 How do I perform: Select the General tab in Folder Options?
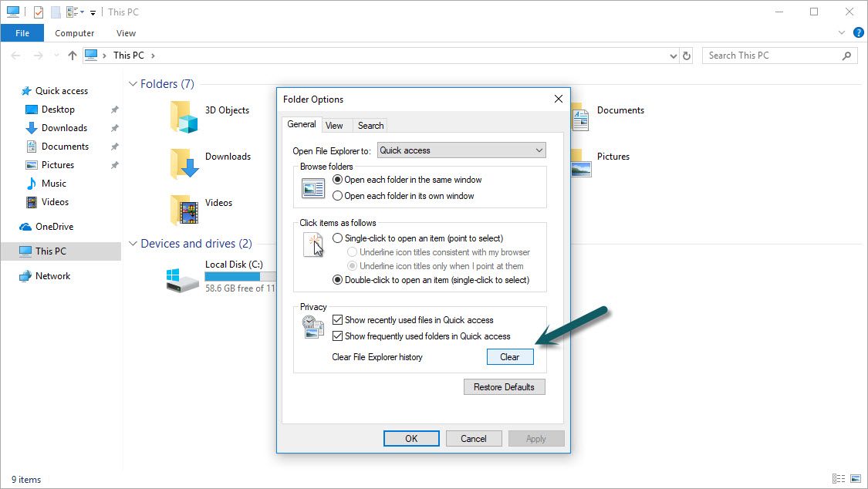point(302,124)
